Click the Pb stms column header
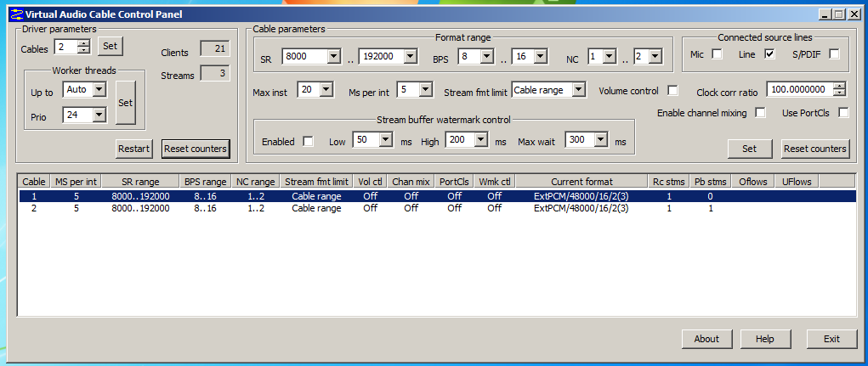The image size is (868, 366). (710, 182)
